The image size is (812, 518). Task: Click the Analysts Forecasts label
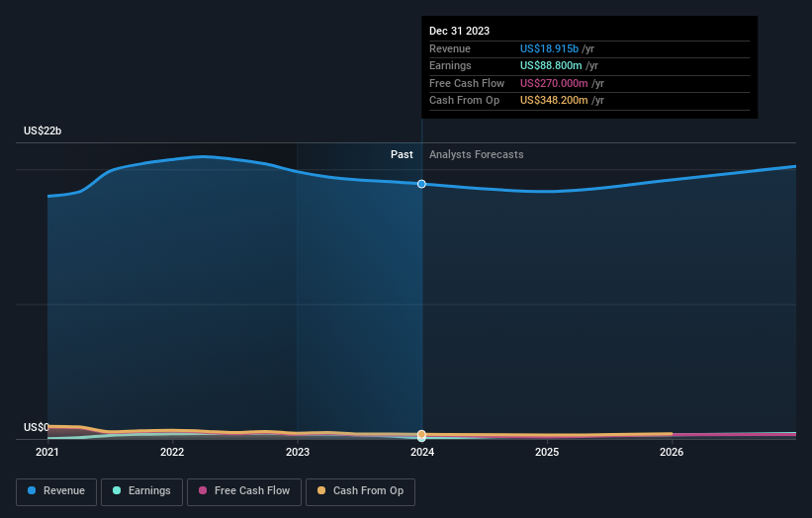(x=477, y=154)
